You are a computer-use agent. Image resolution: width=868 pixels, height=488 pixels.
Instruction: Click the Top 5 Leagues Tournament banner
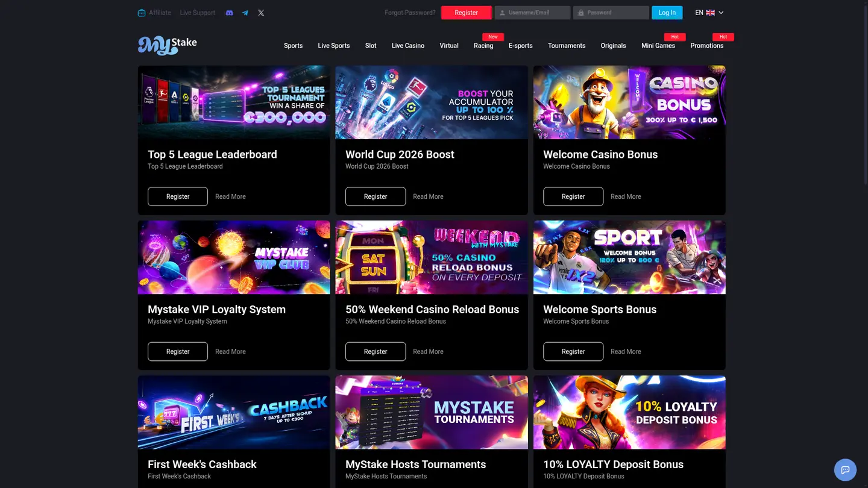234,102
